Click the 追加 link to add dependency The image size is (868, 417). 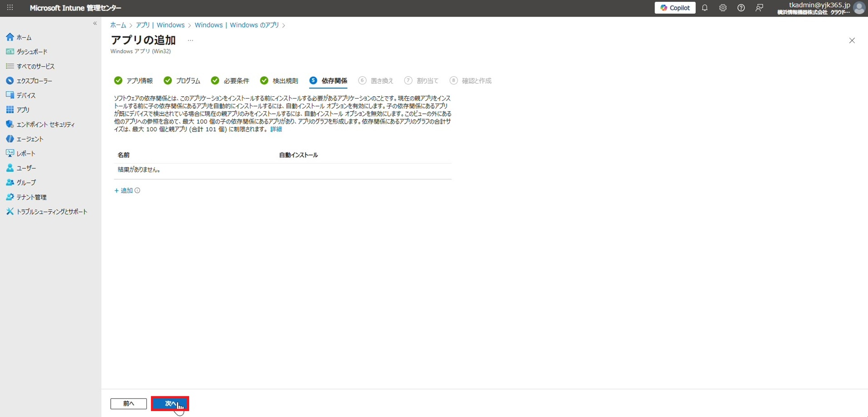[123, 191]
